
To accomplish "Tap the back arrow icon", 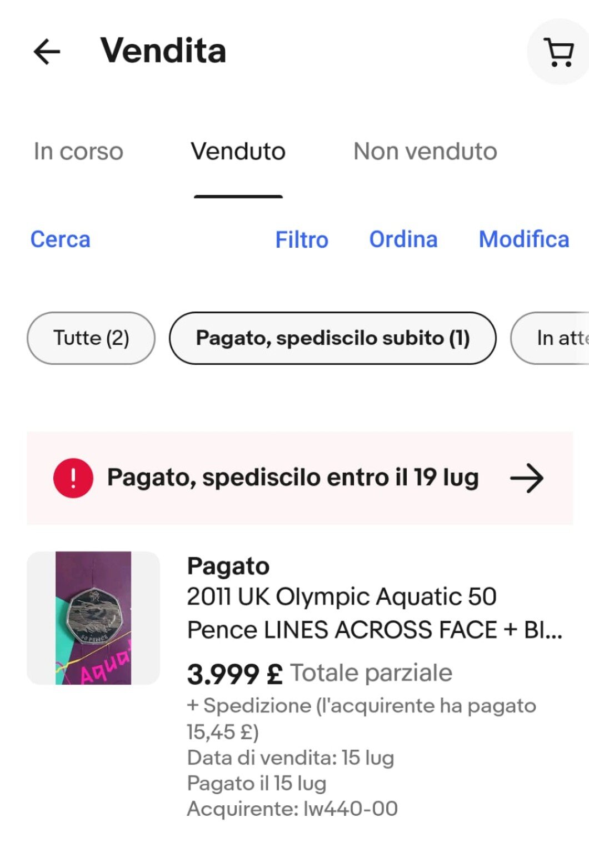I will pyautogui.click(x=47, y=52).
